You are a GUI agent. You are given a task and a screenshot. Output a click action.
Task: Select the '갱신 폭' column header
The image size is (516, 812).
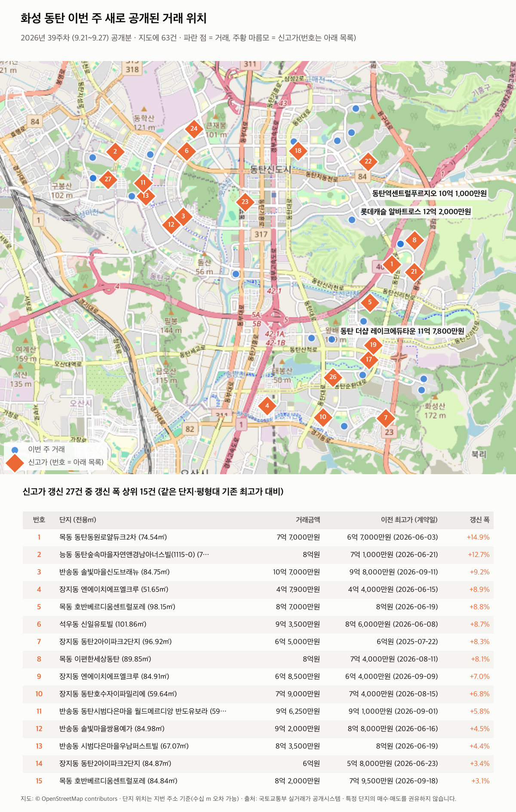(479, 520)
